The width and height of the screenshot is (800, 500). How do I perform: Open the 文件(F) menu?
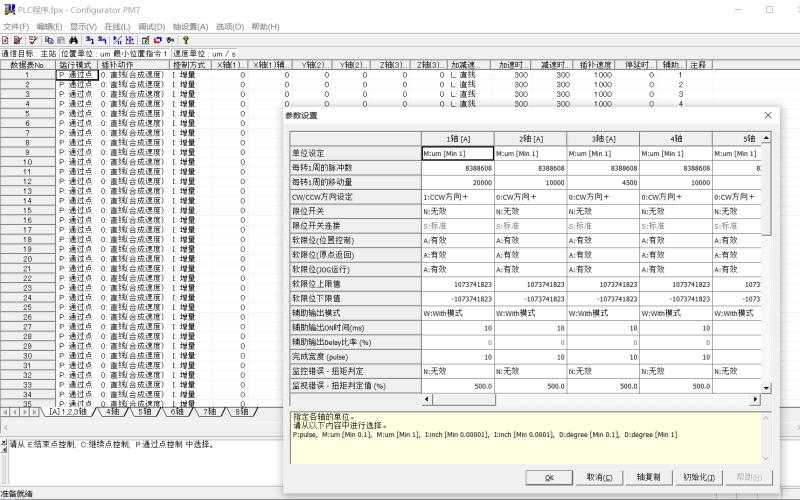pos(16,27)
